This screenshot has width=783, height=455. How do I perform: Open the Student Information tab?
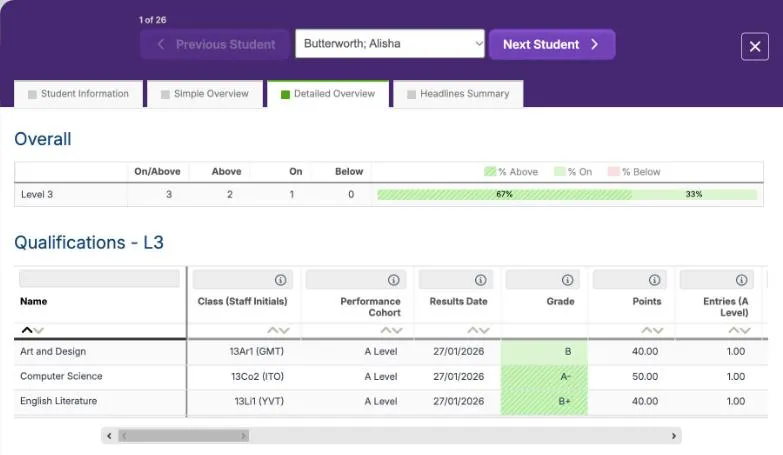tap(78, 94)
